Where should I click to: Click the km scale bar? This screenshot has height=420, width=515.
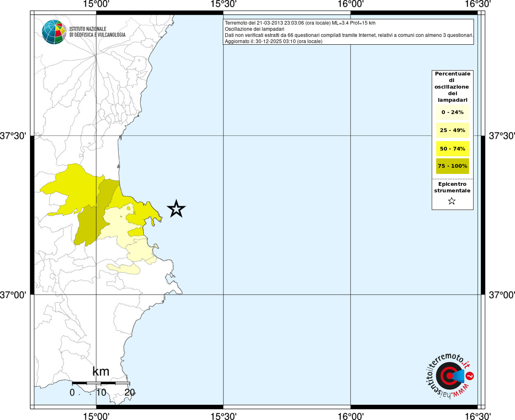(x=101, y=383)
